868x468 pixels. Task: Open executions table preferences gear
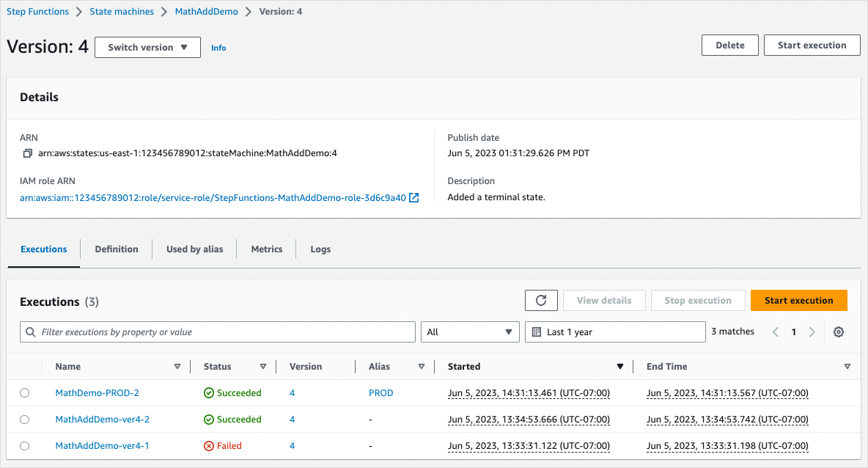click(x=838, y=332)
